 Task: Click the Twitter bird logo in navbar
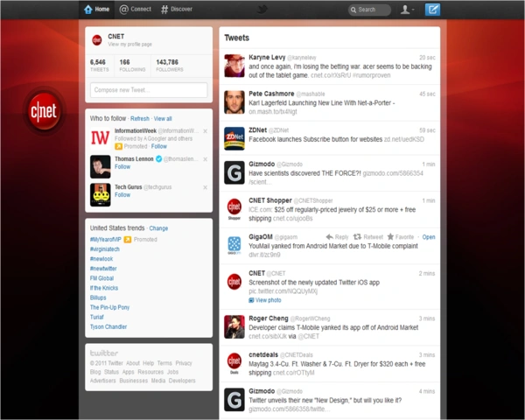point(262,9)
